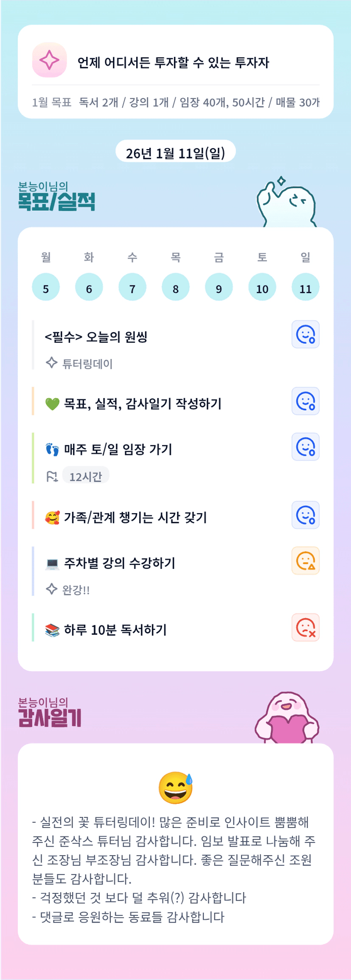The width and height of the screenshot is (351, 980).
Task: Click orange partial face for 강의 수강하기
Action: pyautogui.click(x=305, y=561)
